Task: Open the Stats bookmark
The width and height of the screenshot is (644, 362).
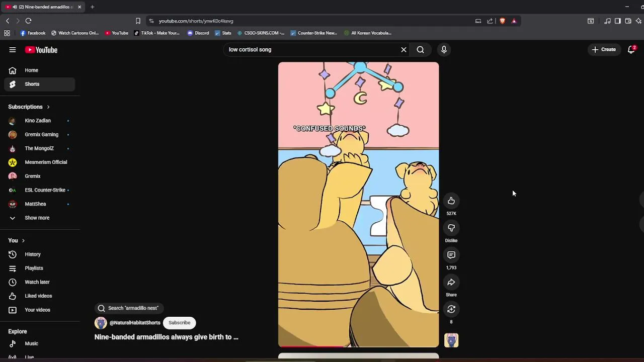Action: (x=223, y=33)
